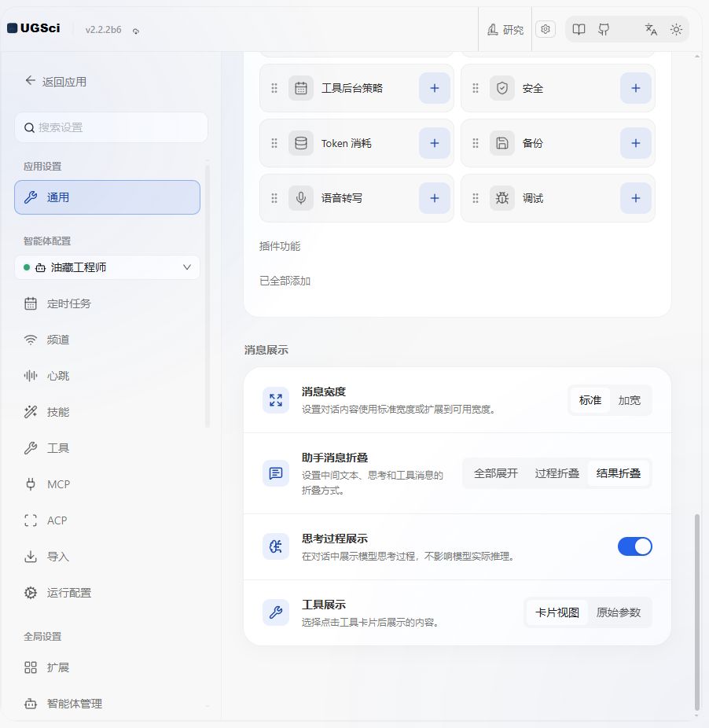The width and height of the screenshot is (709, 728).
Task: Click drag handle of 调试 card
Action: [476, 198]
